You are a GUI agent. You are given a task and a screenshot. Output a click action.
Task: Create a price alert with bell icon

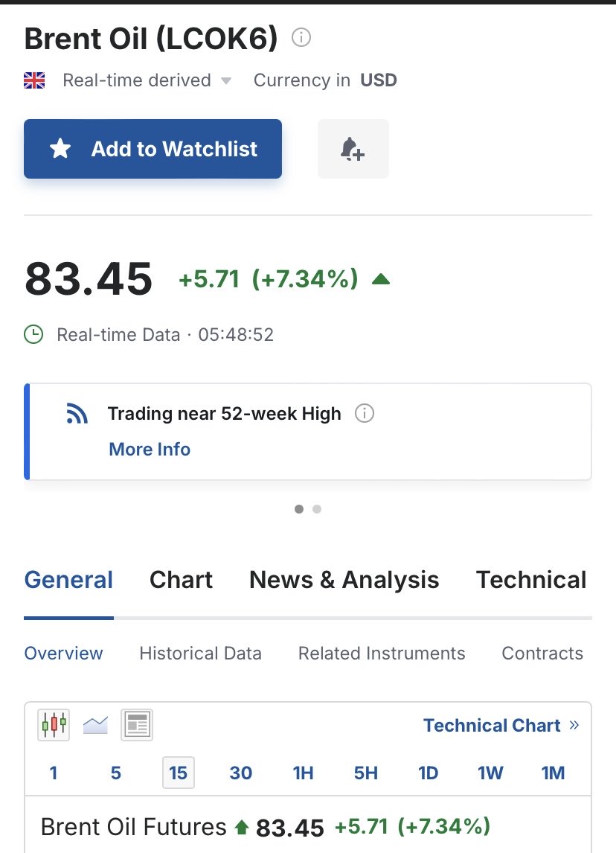[x=353, y=149]
